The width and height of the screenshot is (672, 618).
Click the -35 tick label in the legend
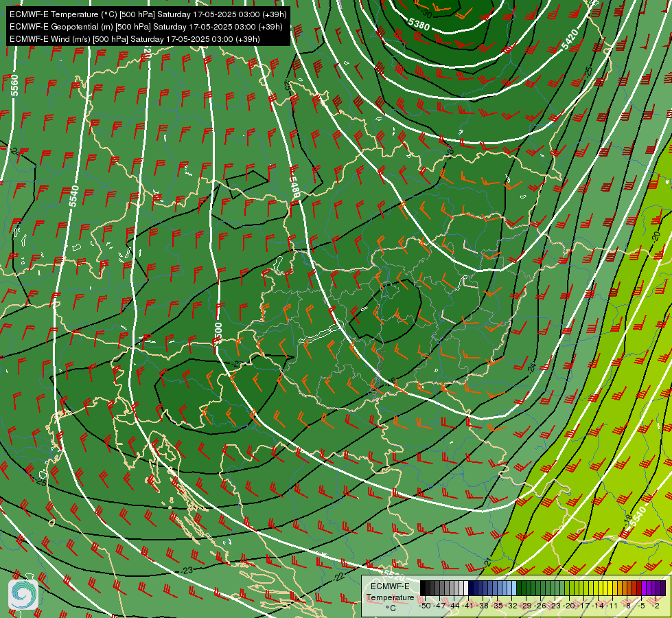coord(497,606)
